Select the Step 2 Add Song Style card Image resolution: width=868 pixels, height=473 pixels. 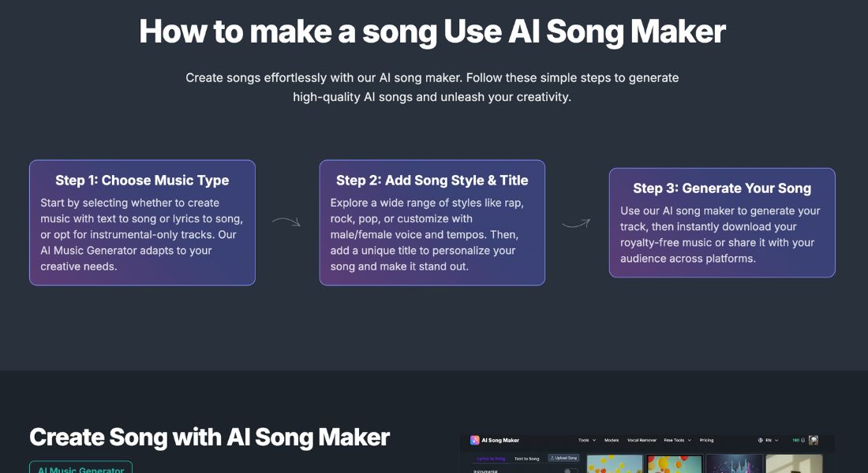(432, 222)
